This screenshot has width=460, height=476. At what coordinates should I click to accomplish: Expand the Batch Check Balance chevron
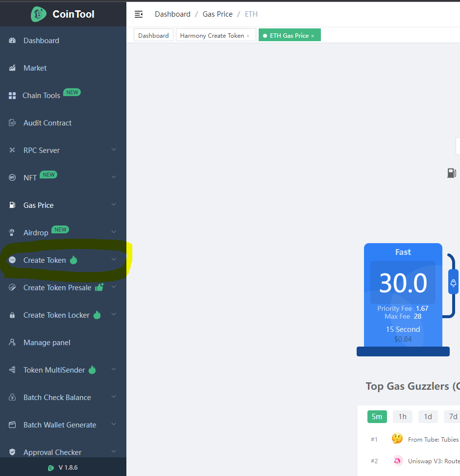tap(114, 397)
